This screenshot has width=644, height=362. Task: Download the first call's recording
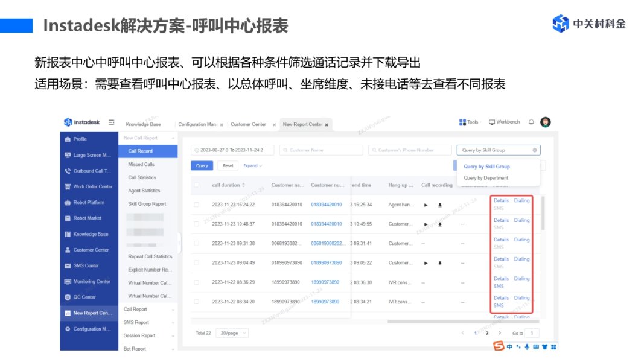click(x=439, y=205)
